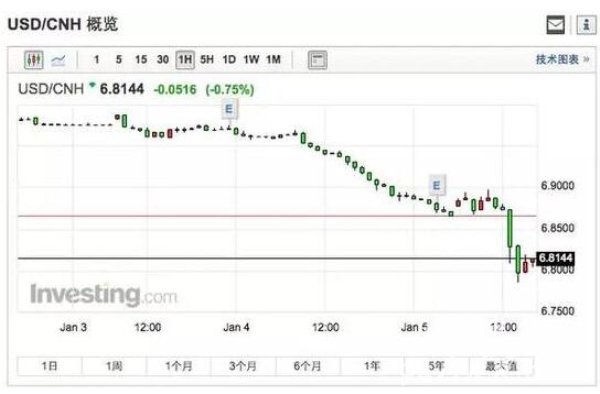Select the 30 minute interval
Screen dimensions: 600x394
[x=163, y=60]
